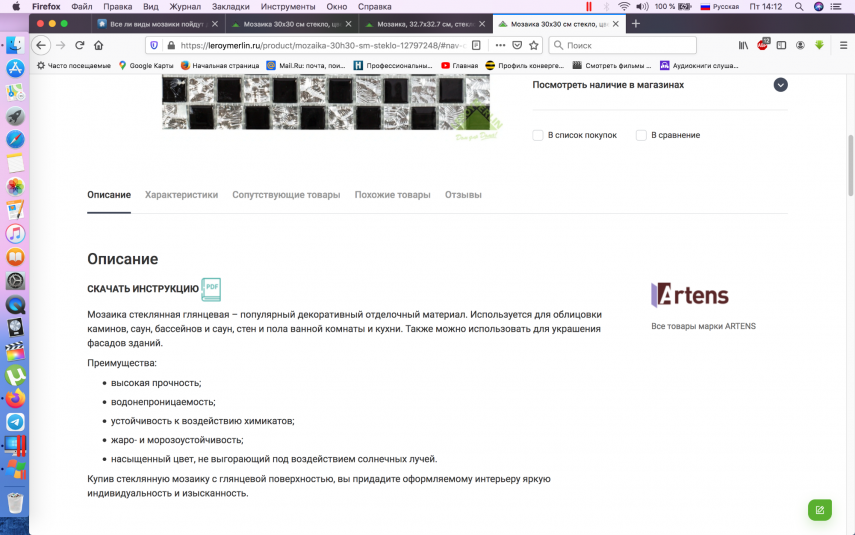The width and height of the screenshot is (855, 535).
Task: Open 'Начальная страница' bookmark
Action: pos(220,65)
